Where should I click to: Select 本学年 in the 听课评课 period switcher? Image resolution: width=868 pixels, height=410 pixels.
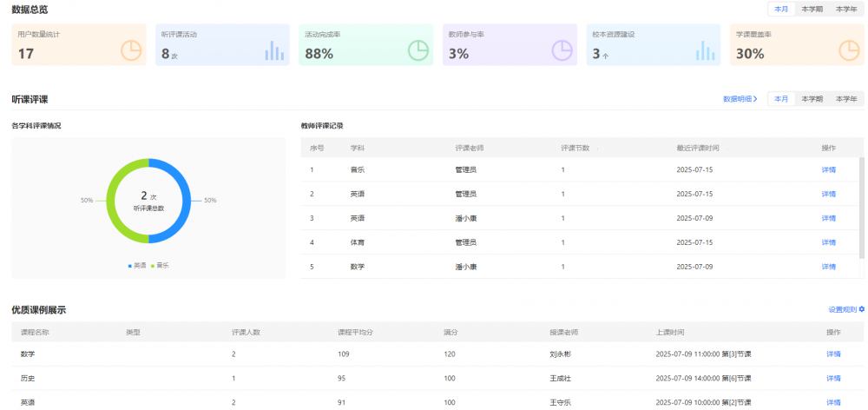click(x=845, y=99)
